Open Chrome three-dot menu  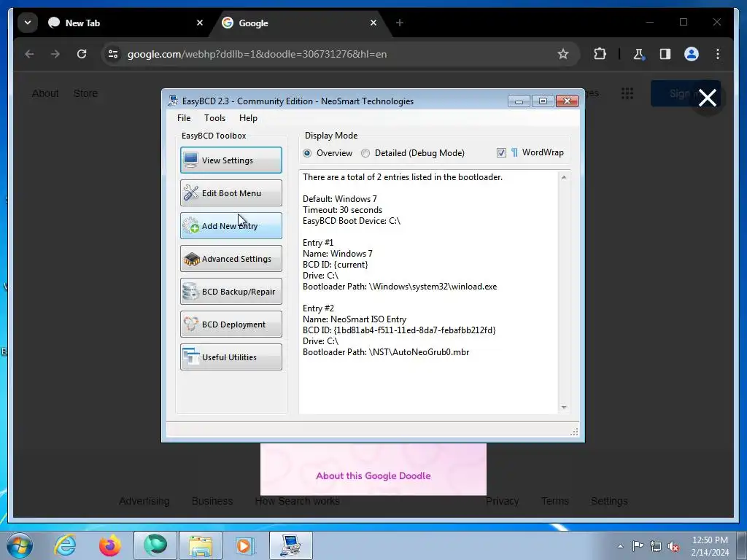point(718,54)
